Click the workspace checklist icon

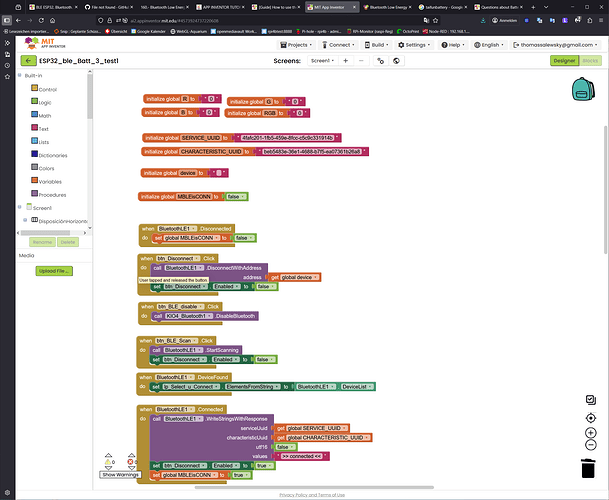pos(590,400)
